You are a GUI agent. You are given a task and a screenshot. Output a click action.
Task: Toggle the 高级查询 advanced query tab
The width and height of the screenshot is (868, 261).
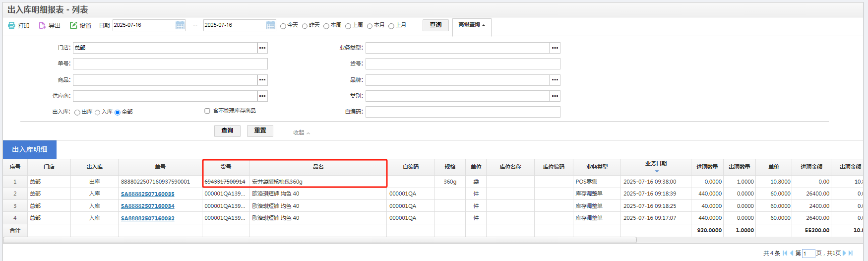point(471,25)
